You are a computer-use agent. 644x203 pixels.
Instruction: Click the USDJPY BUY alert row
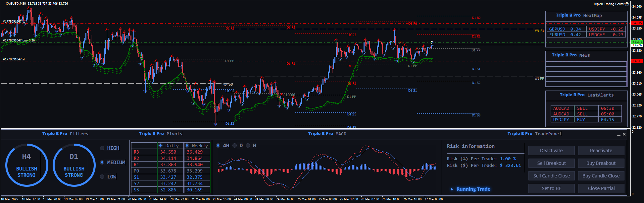(x=586, y=119)
